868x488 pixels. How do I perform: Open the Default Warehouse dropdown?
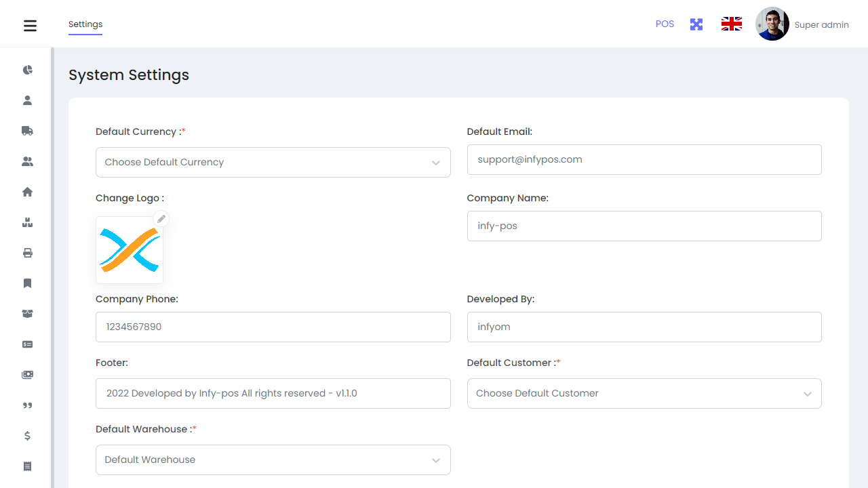273,460
